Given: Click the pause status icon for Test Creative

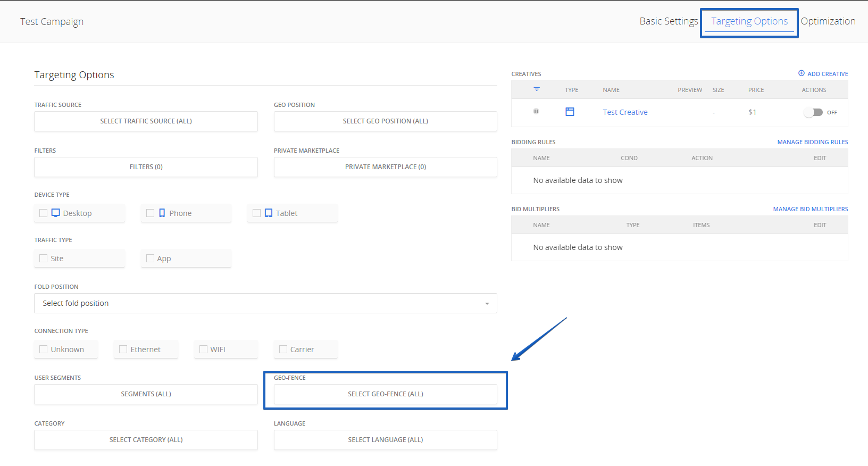Looking at the screenshot, I should (x=536, y=111).
